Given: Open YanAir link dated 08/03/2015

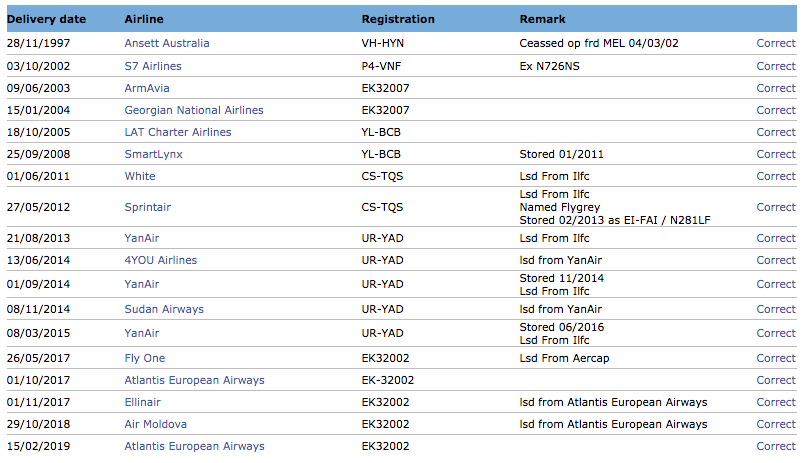Looking at the screenshot, I should point(142,334).
